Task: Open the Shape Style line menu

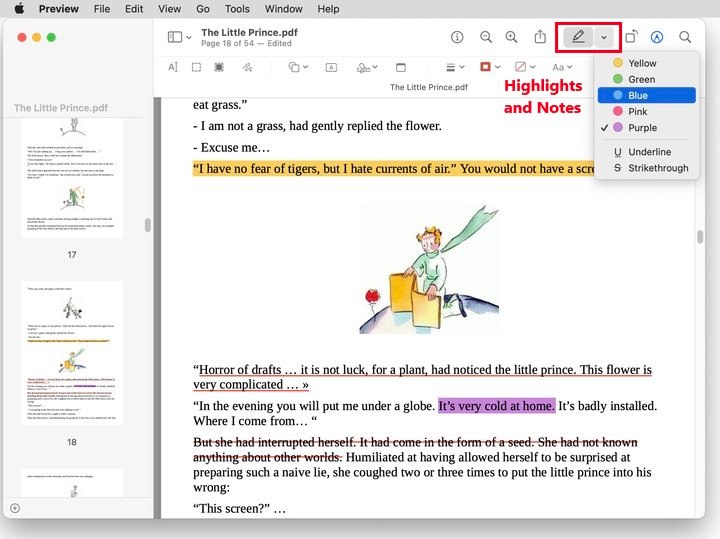Action: (x=455, y=67)
